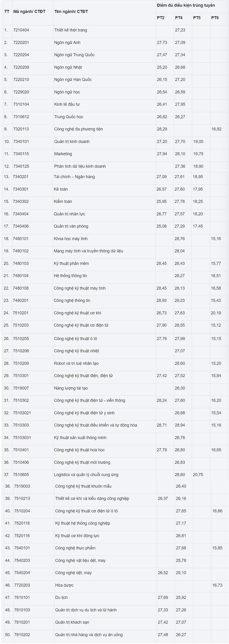Select the 'Kế toán' major name

click(61, 189)
